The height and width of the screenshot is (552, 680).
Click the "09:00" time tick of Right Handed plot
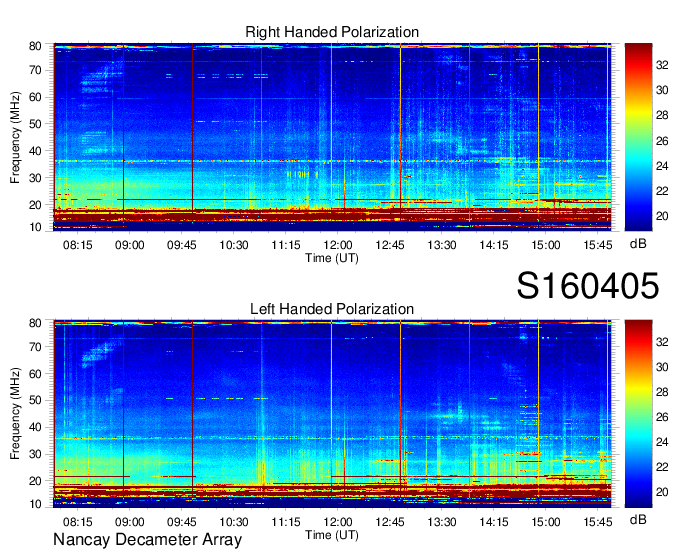coord(130,245)
